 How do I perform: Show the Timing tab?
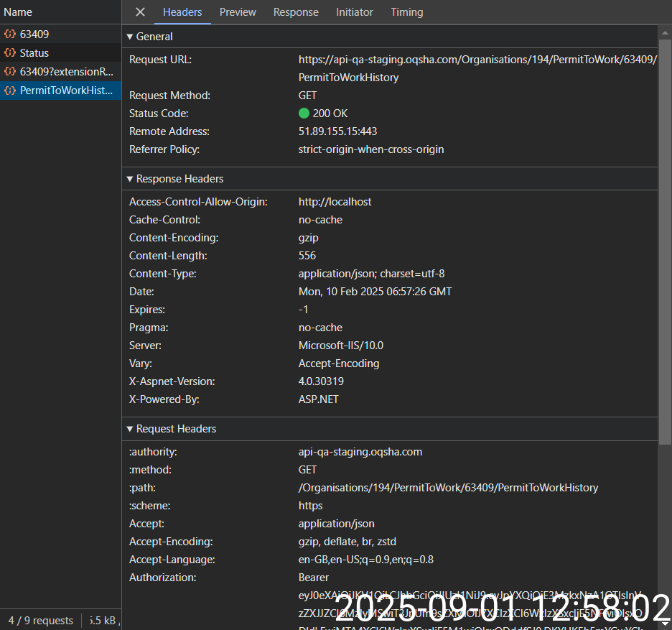(x=407, y=12)
